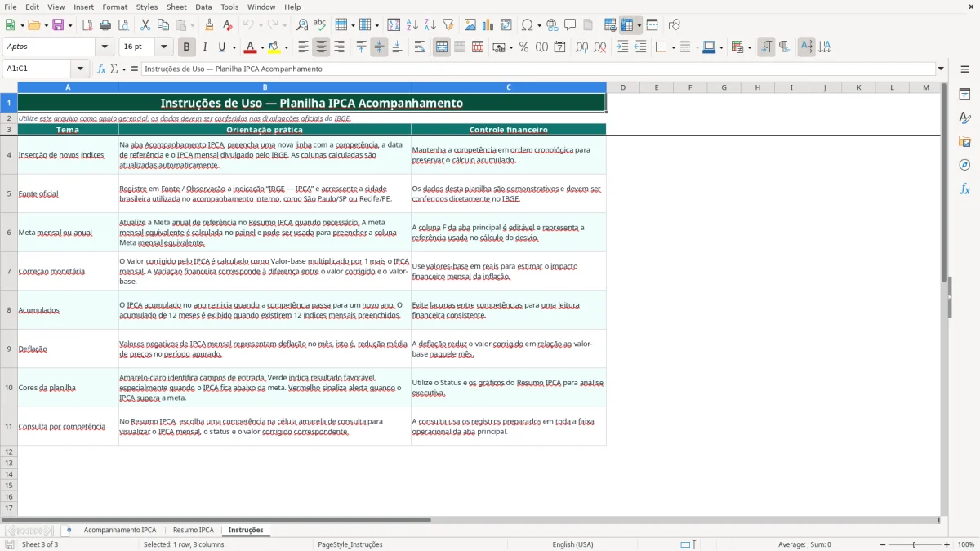Screen dimensions: 980x551
Task: Click the Add Decimal Place icon
Action: [x=581, y=47]
